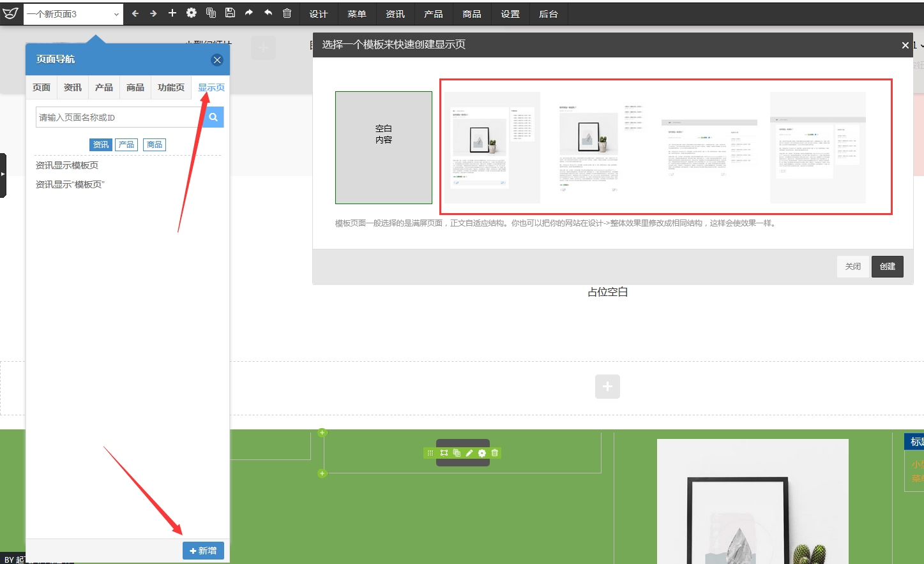Toggle the 产品 filter tag

point(126,145)
